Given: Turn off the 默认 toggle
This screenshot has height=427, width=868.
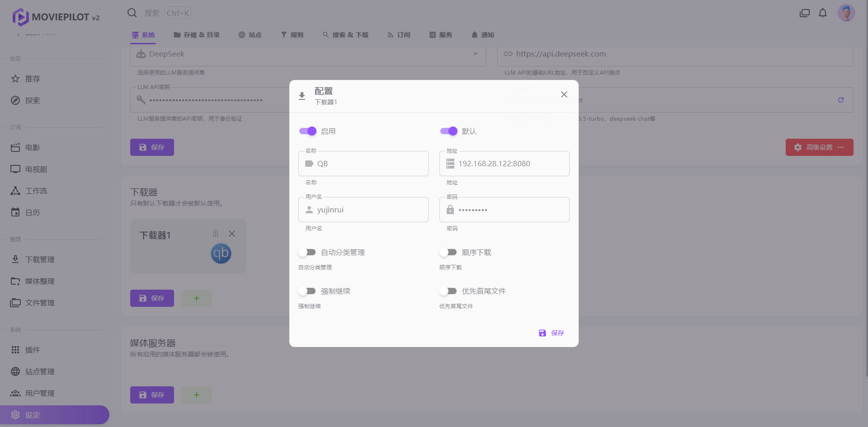Looking at the screenshot, I should [x=449, y=131].
